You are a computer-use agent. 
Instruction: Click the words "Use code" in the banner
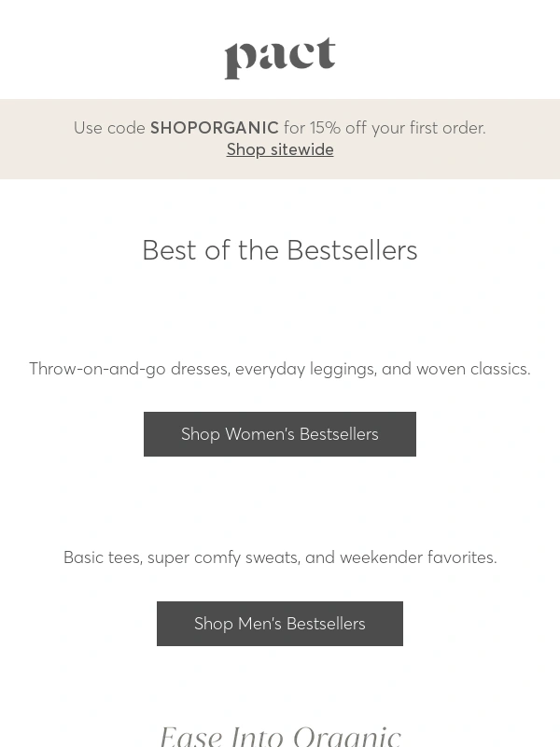(x=109, y=128)
